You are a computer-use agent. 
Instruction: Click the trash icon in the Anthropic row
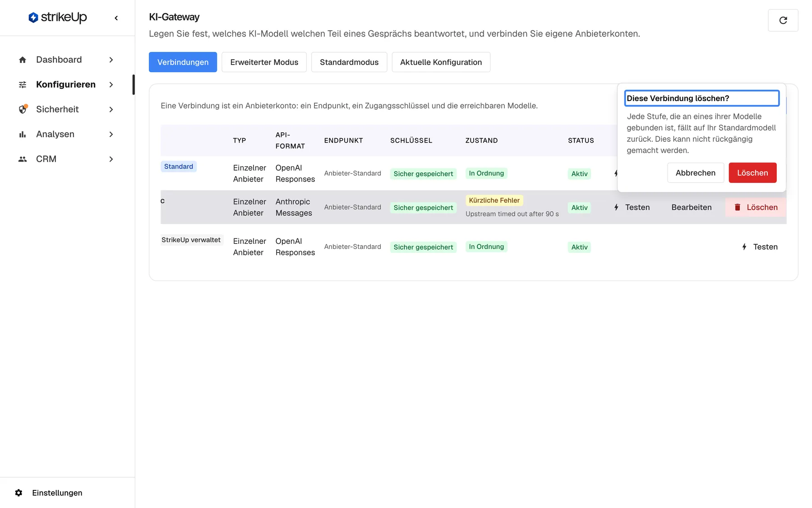click(x=738, y=207)
